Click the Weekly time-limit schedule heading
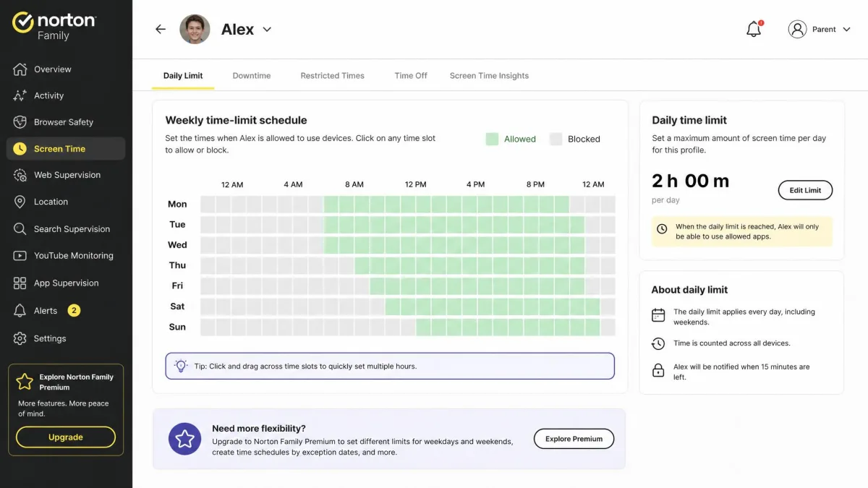Viewport: 868px width, 488px height. pos(237,120)
